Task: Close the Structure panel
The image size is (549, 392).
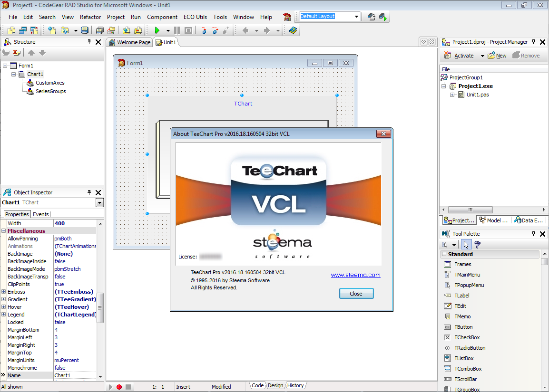Action: point(98,42)
